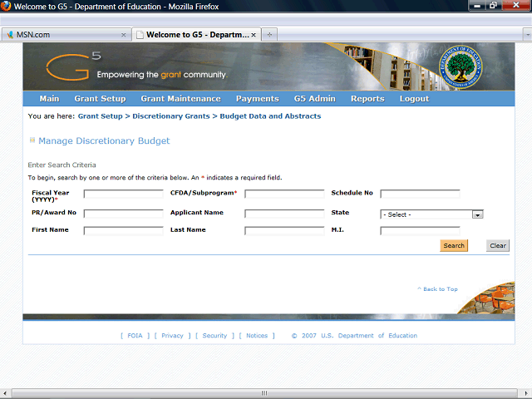Open the G5 Admin menu
The image size is (532, 399).
tap(315, 99)
